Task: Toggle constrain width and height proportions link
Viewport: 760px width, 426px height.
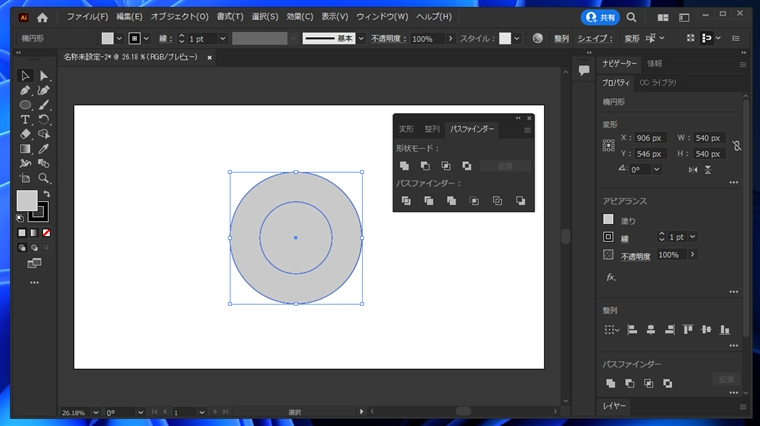Action: pos(737,146)
